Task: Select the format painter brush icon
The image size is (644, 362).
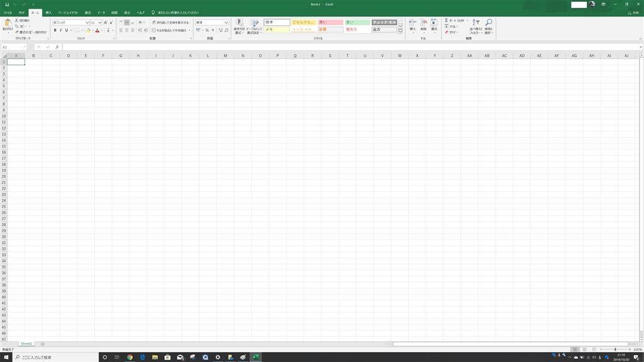Action: [x=17, y=32]
